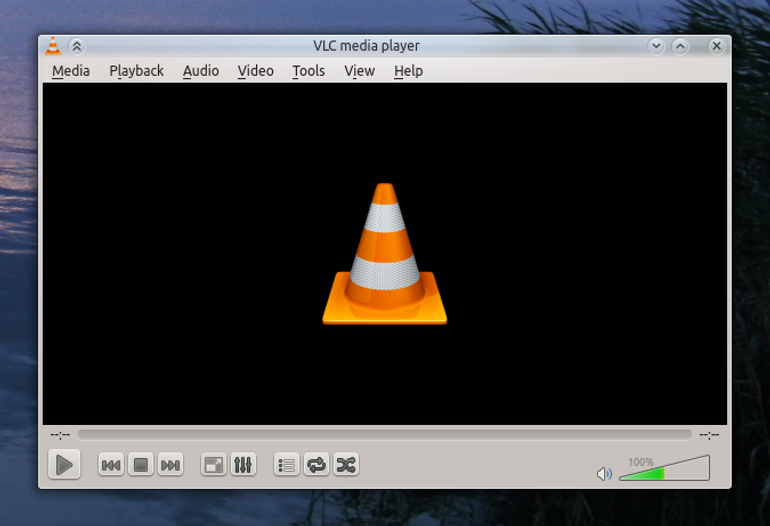Viewport: 770px width, 526px height.
Task: Open the Playback menu
Action: click(x=137, y=71)
